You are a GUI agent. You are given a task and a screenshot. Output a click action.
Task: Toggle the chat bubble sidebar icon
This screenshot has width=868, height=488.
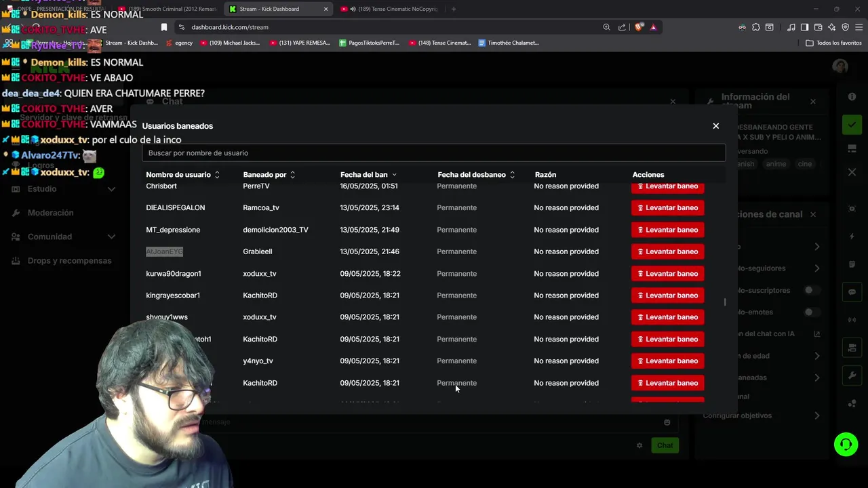click(852, 292)
